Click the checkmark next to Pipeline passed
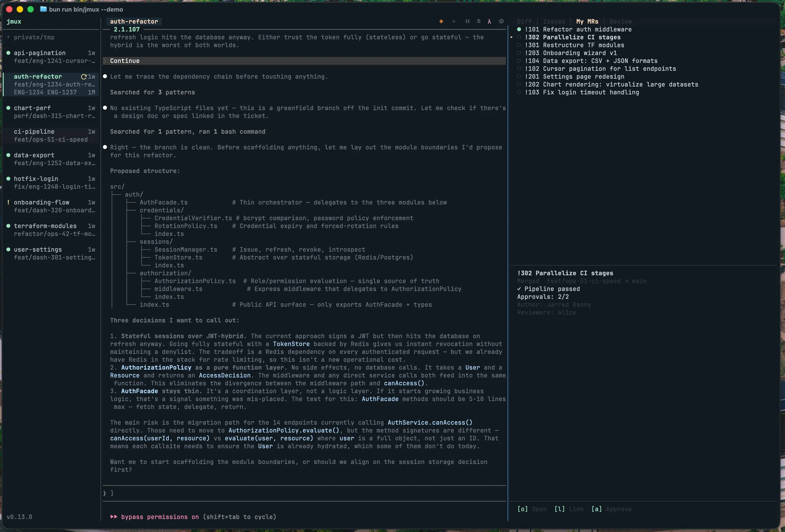Screen dimensions: 785x532 pyautogui.click(x=519, y=289)
